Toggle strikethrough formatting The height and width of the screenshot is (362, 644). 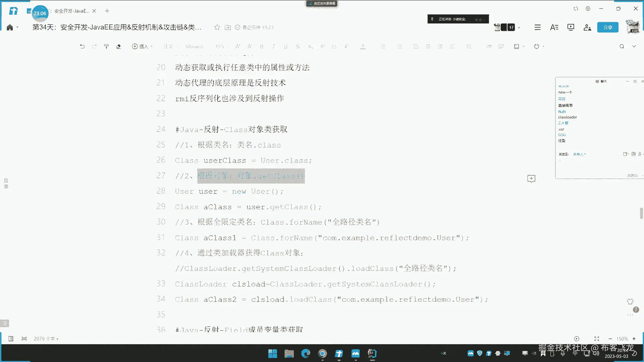pos(298,47)
